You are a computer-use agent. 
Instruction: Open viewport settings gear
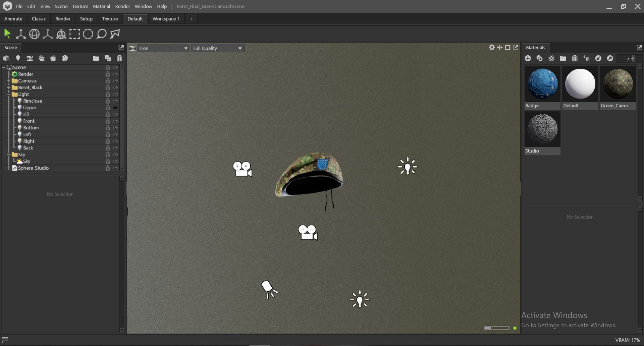point(492,48)
